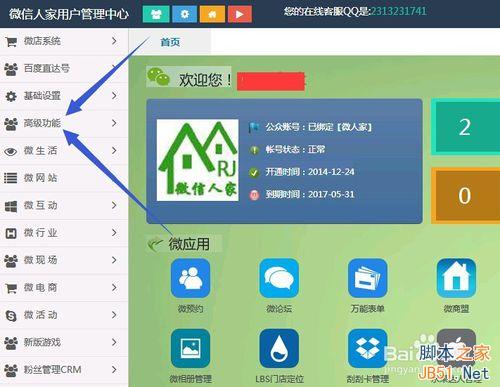Switch to the 首页 tab
The height and width of the screenshot is (387, 500).
(170, 42)
